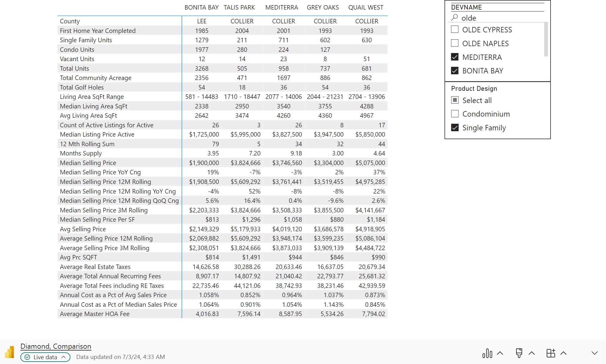Image resolution: width=606 pixels, height=364 pixels.
Task: Click the First Home Year Completed row
Action: (98, 31)
